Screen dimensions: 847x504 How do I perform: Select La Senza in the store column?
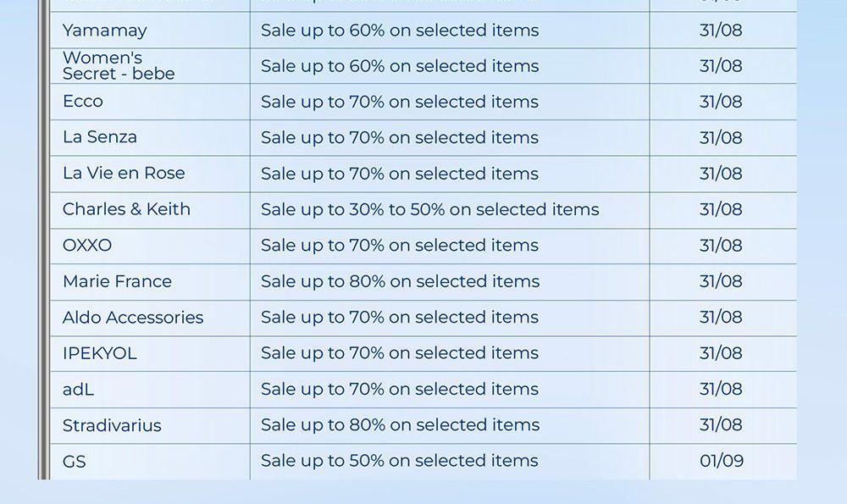point(100,137)
